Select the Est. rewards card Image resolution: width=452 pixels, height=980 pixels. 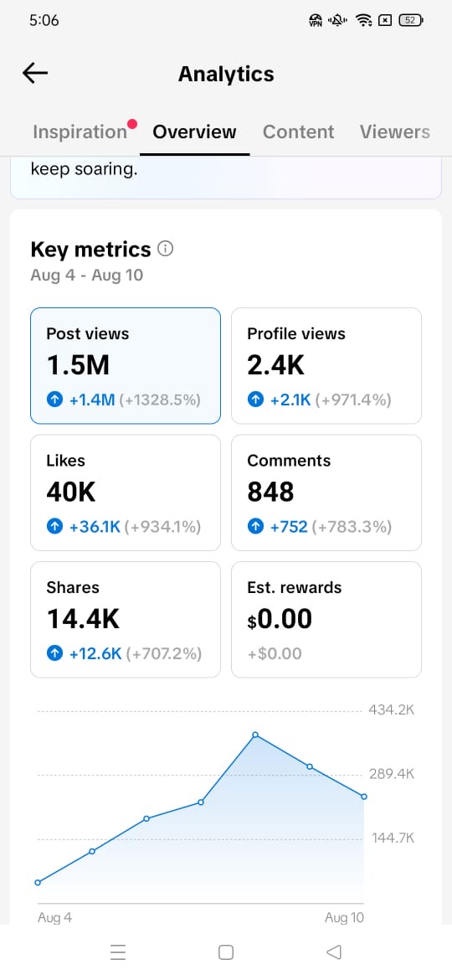pos(326,619)
